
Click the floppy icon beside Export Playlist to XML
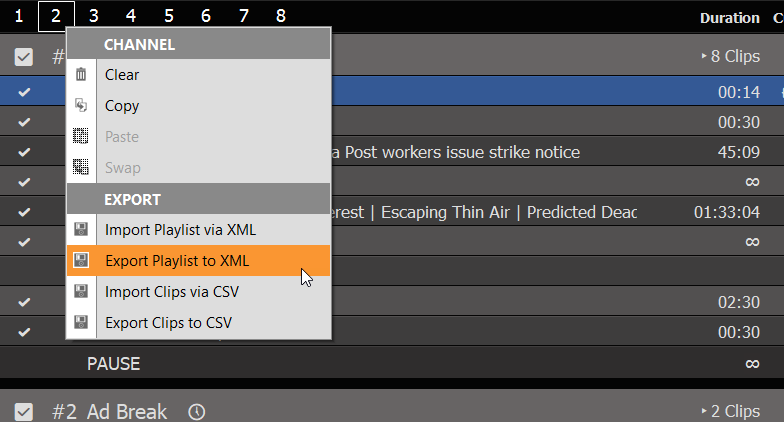80,260
